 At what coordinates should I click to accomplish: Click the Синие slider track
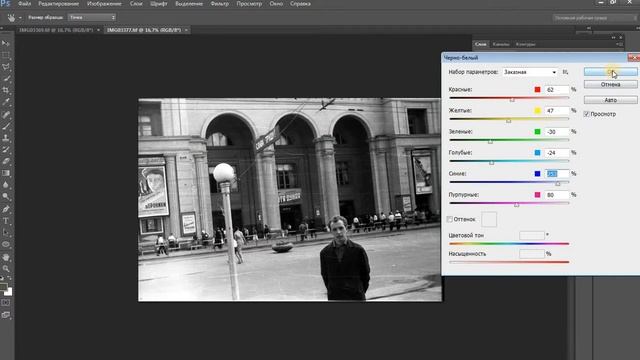[x=509, y=182]
